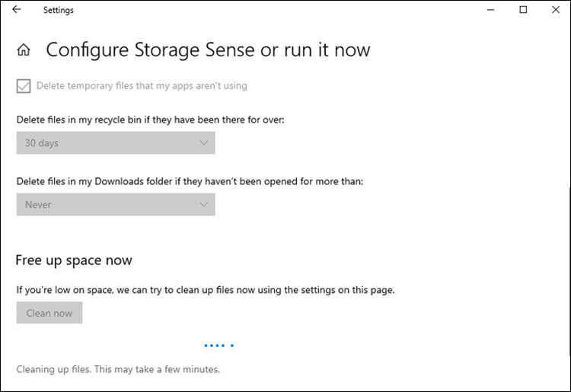Toggle the Delete temporary files checkbox
Viewport: 571px width, 392px height.
23,86
